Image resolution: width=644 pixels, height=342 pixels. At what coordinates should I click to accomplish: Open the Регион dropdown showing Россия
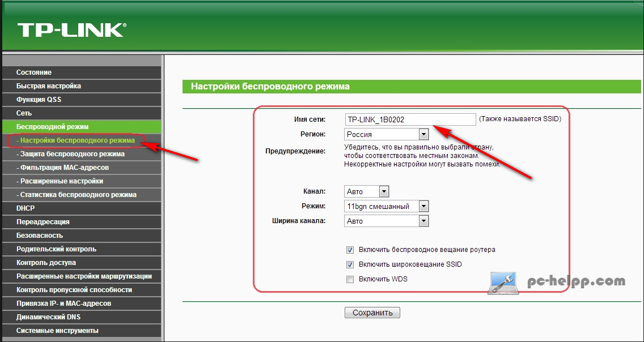pyautogui.click(x=387, y=134)
